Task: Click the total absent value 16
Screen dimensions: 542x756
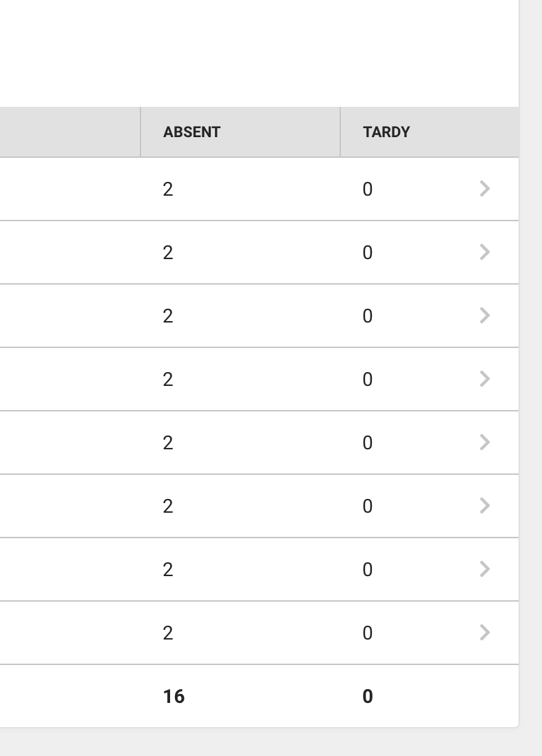Action: click(174, 696)
